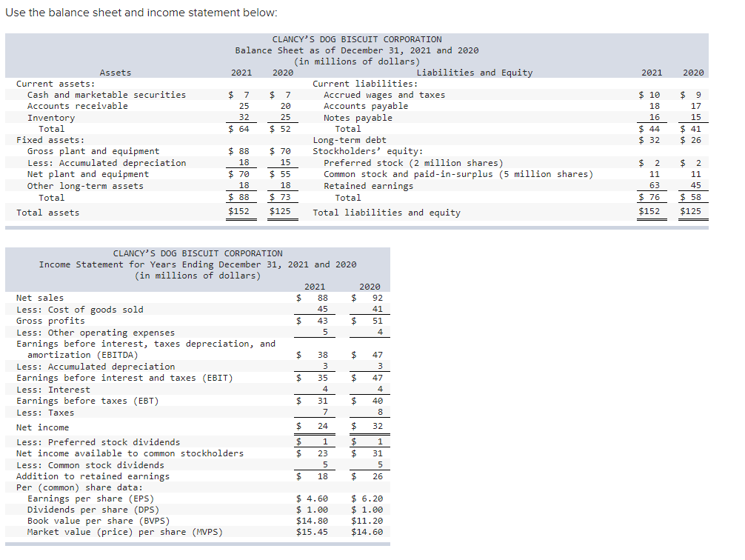
Task: Select the 'Less: Cost of goods sold' label
Action: click(80, 310)
